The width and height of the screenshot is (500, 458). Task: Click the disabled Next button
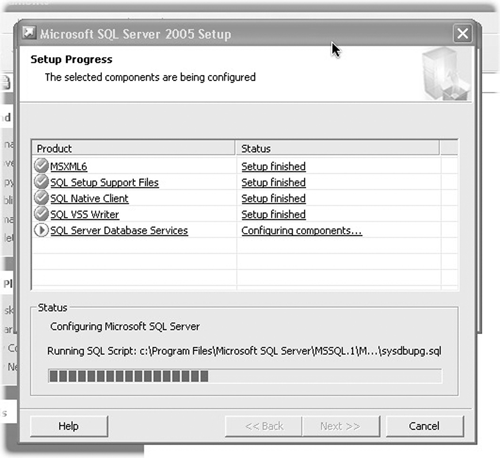point(341,426)
